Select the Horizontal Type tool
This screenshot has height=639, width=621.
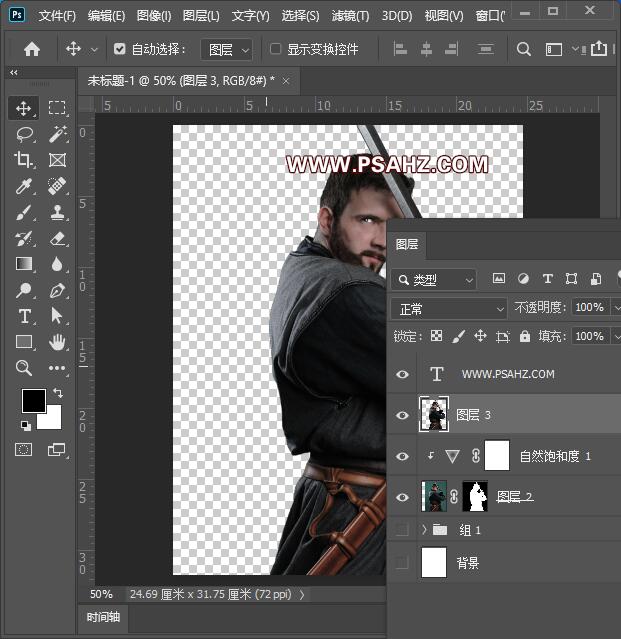pyautogui.click(x=24, y=316)
